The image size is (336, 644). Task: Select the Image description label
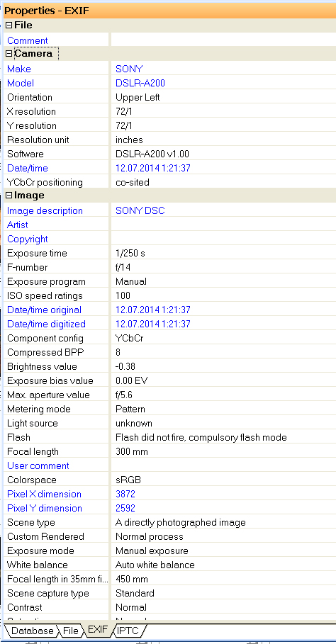[x=45, y=210]
